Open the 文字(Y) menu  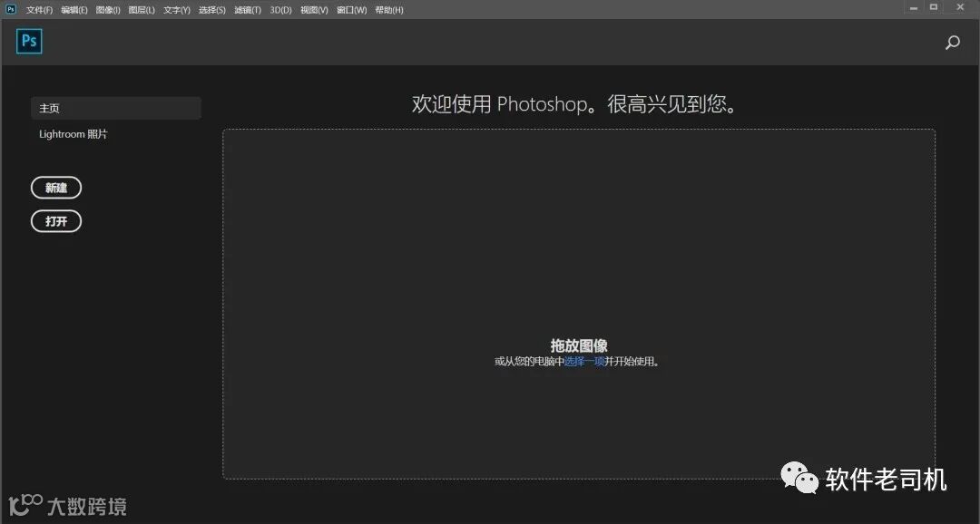point(177,10)
